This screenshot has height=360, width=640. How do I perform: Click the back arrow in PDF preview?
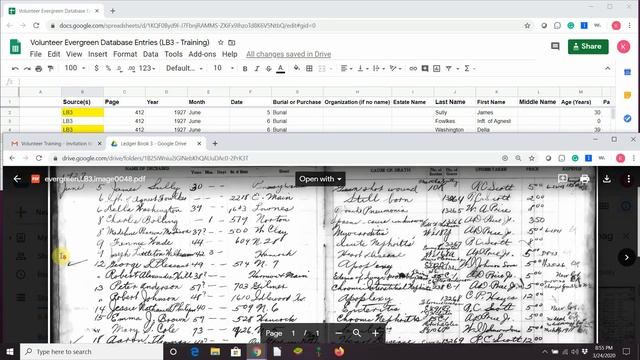point(17,179)
